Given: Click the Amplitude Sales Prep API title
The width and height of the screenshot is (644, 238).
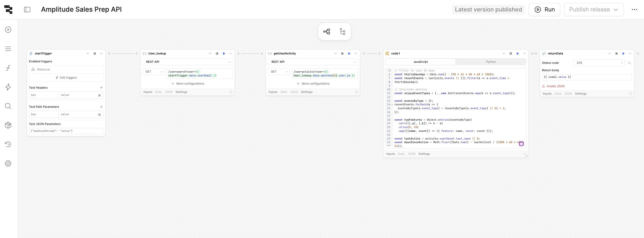Looking at the screenshot, I should point(81,10).
